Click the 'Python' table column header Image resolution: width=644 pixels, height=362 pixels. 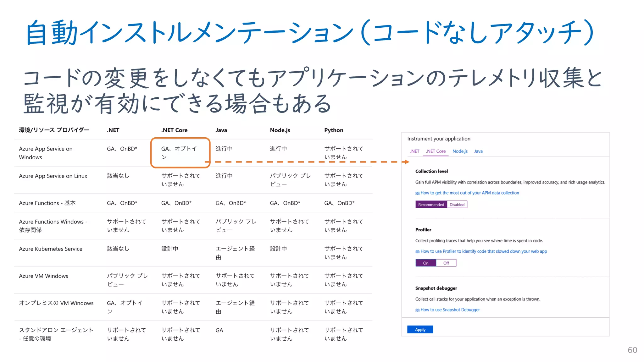(334, 130)
